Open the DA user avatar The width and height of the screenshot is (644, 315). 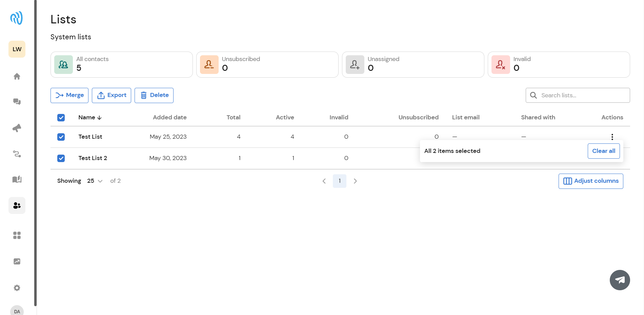[x=17, y=310]
